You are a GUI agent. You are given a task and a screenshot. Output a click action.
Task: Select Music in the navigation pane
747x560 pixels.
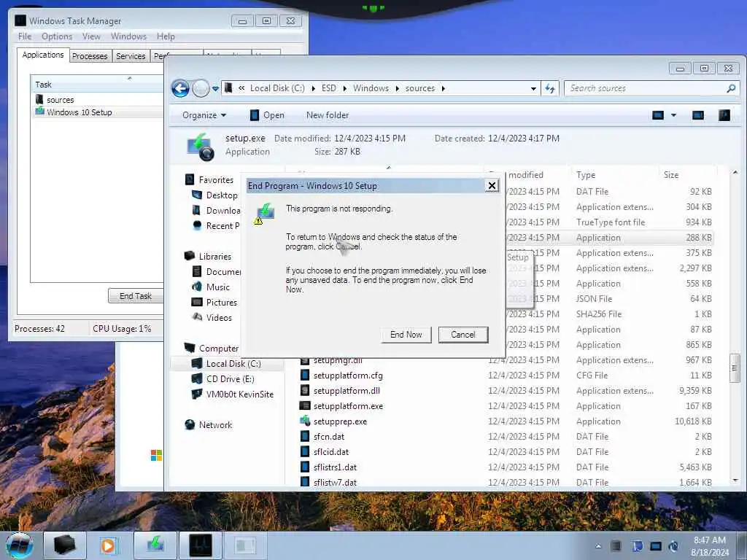click(217, 287)
